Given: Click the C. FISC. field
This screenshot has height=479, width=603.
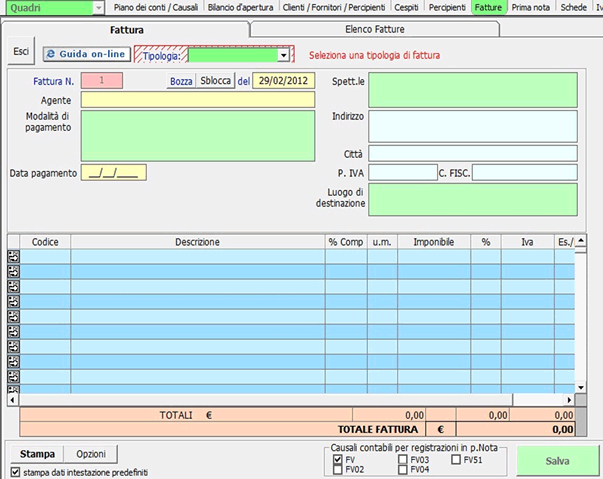Looking at the screenshot, I should pyautogui.click(x=525, y=173).
